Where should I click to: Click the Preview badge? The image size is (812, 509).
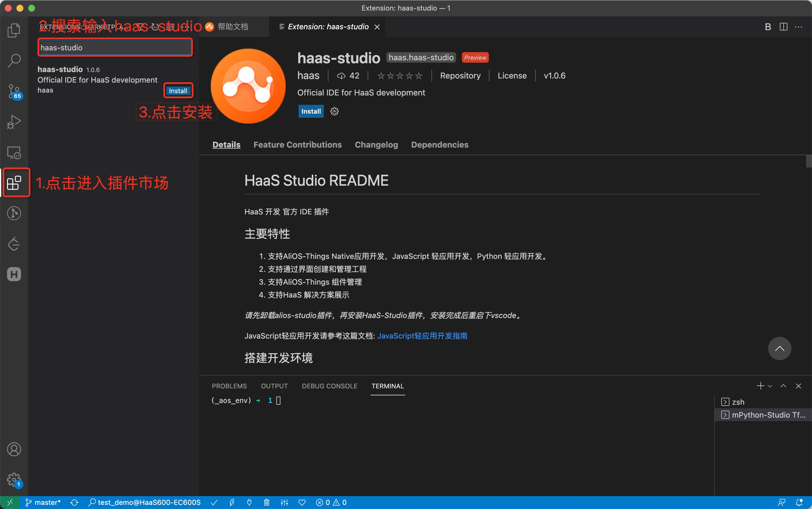pyautogui.click(x=475, y=58)
